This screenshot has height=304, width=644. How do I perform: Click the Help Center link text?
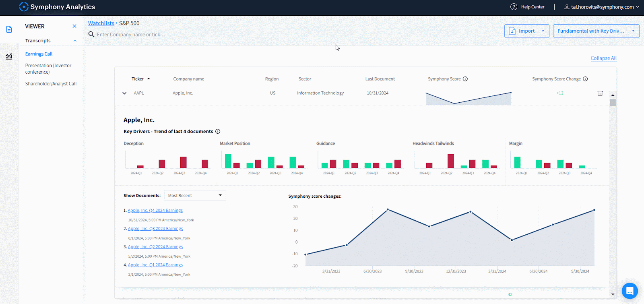pyautogui.click(x=533, y=7)
